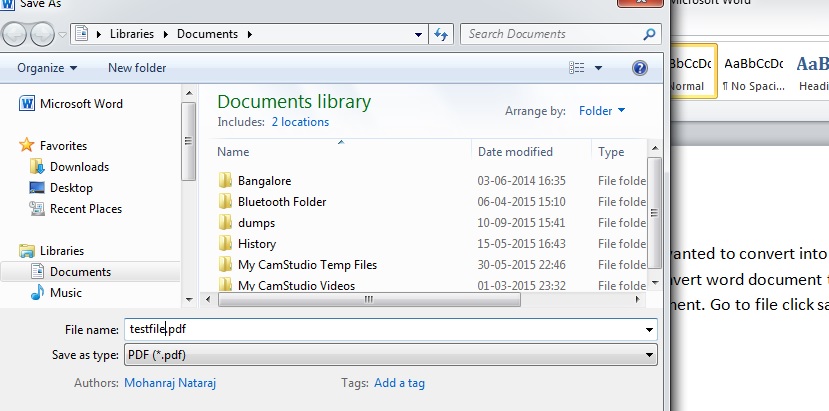The height and width of the screenshot is (411, 829).
Task: Select Heading style in Word ribbon
Action: 812,73
